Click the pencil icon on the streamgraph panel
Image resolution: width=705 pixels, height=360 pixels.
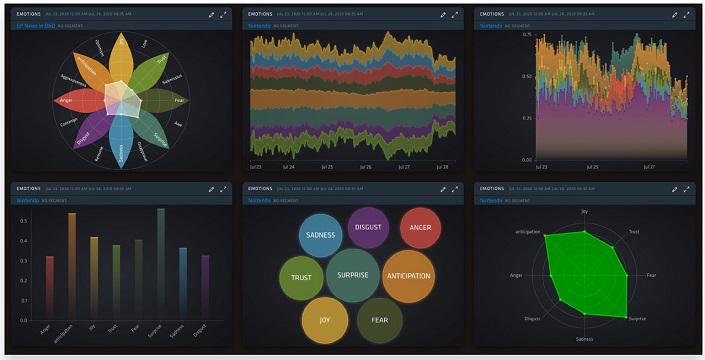click(x=443, y=15)
